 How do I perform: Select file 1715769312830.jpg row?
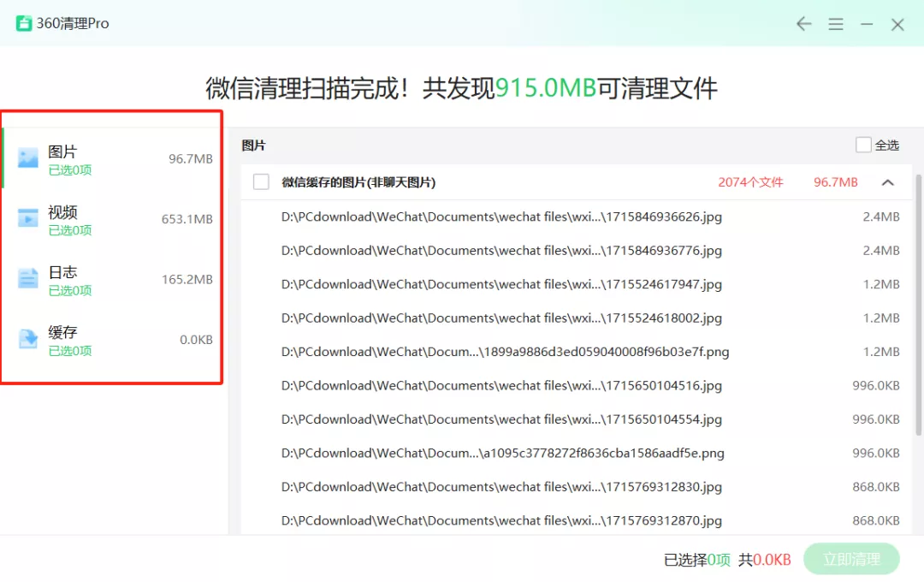[577, 487]
